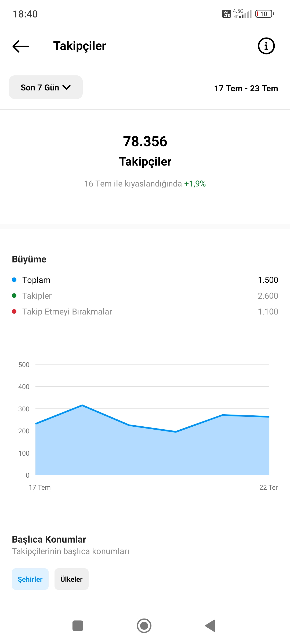Switch to the Ülkeler tab

[x=71, y=579]
